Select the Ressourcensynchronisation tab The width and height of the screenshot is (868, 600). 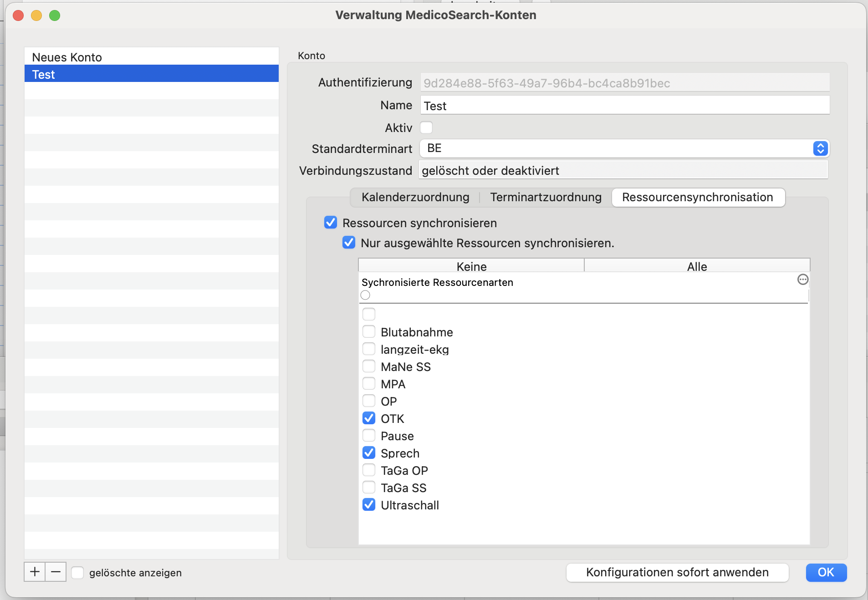pos(698,197)
